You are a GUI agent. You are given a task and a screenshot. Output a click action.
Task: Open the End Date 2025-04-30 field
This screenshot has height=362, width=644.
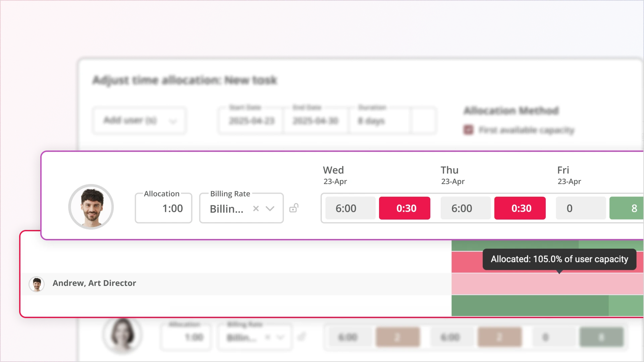click(315, 121)
